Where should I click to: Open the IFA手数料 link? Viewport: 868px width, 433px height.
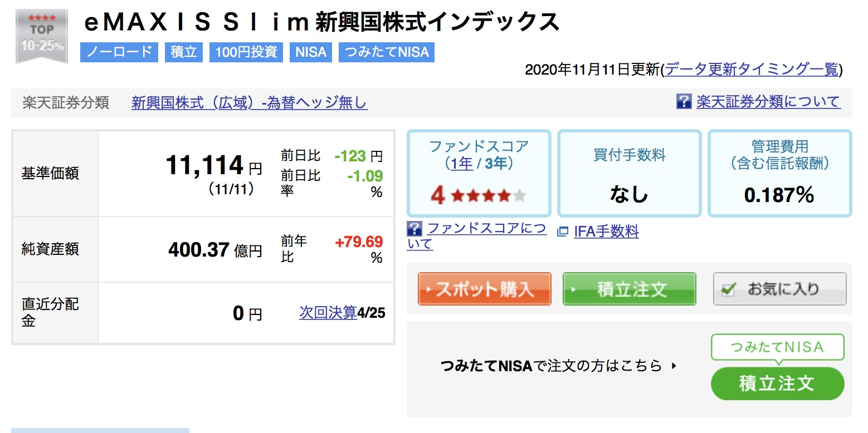[x=606, y=232]
